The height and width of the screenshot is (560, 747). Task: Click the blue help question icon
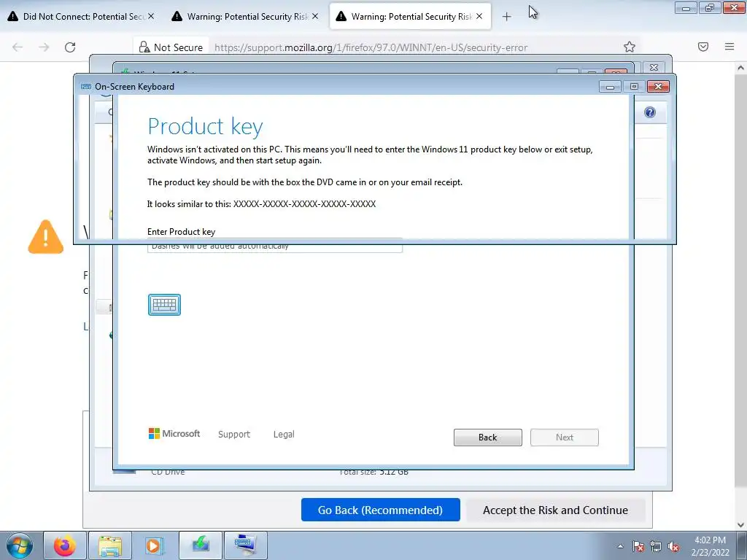point(650,112)
